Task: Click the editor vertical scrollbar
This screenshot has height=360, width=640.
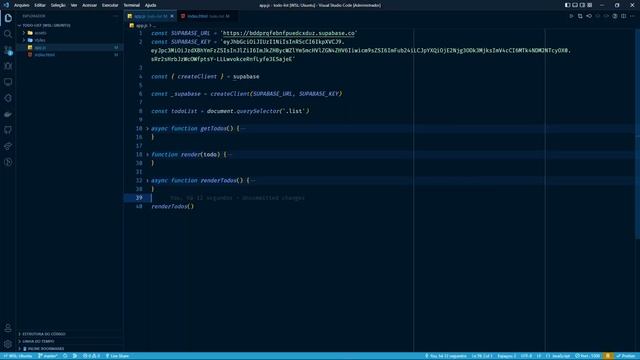Action: [x=637, y=135]
